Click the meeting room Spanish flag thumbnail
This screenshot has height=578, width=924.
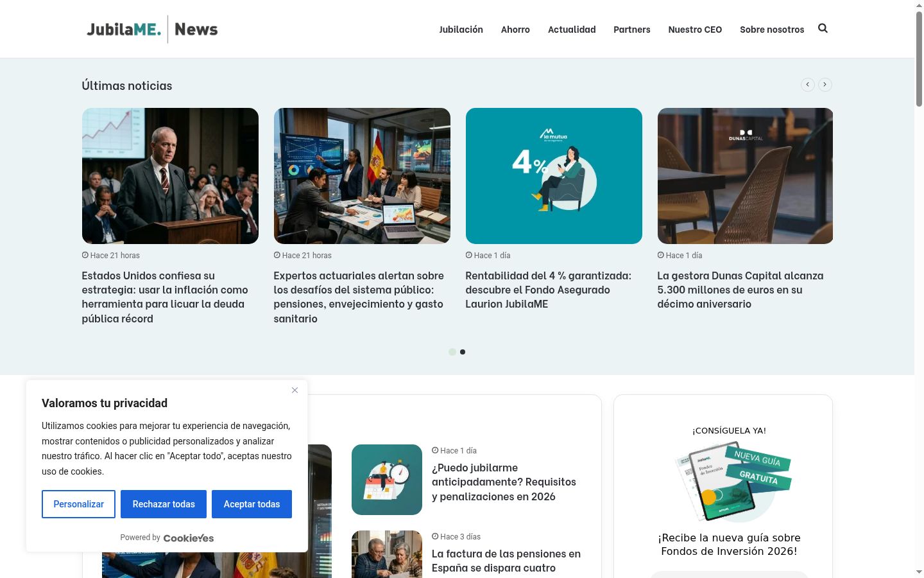362,176
